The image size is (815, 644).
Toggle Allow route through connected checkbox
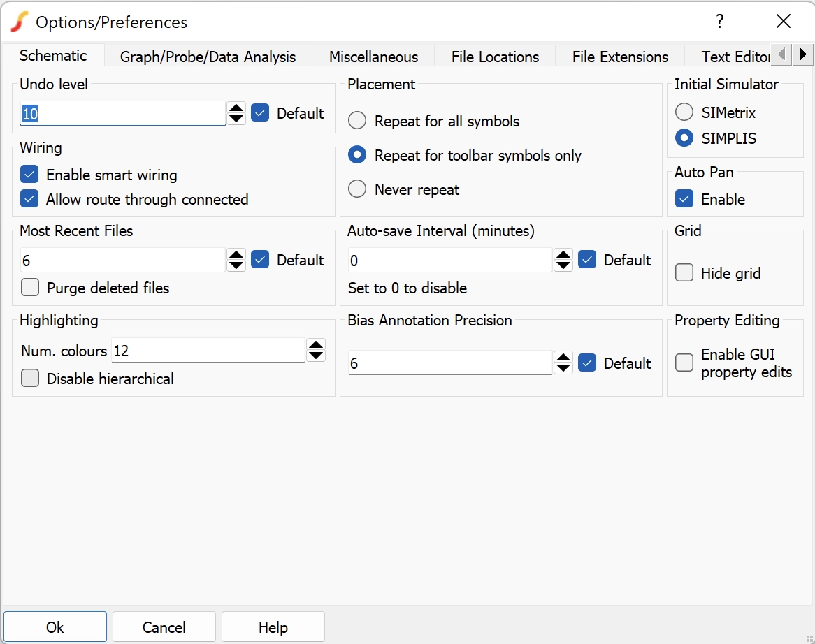tap(29, 199)
